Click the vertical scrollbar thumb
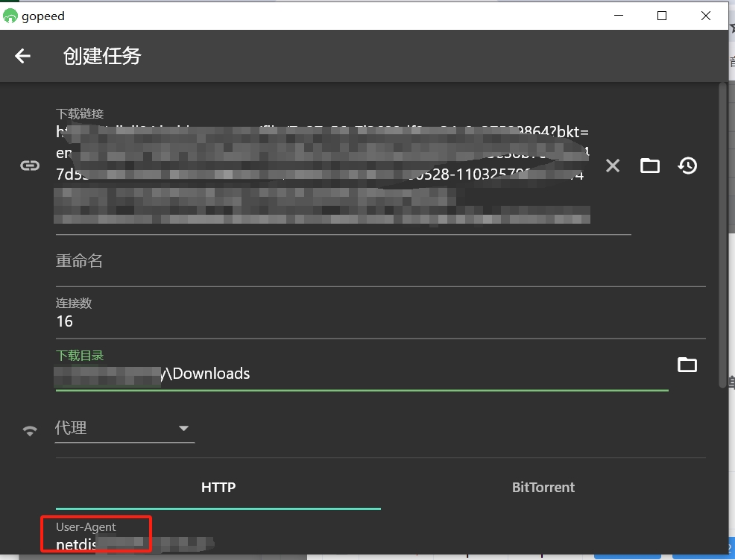735x560 pixels. pos(722,234)
